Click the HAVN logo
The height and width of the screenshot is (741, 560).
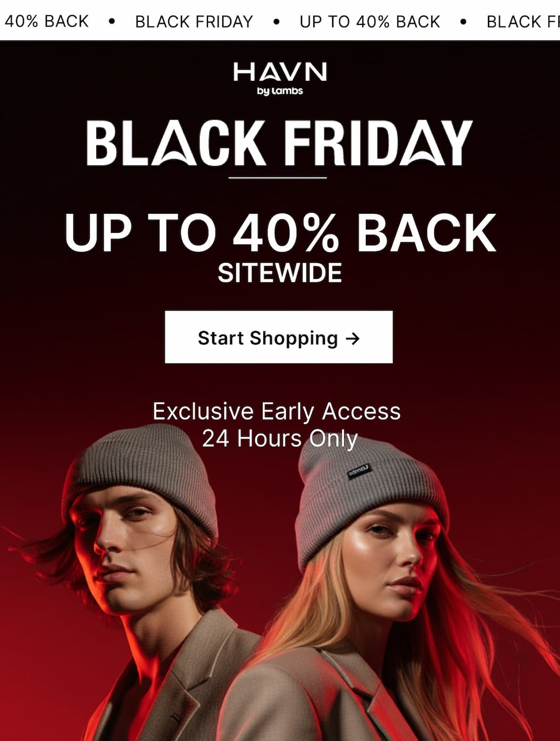pyautogui.click(x=280, y=72)
